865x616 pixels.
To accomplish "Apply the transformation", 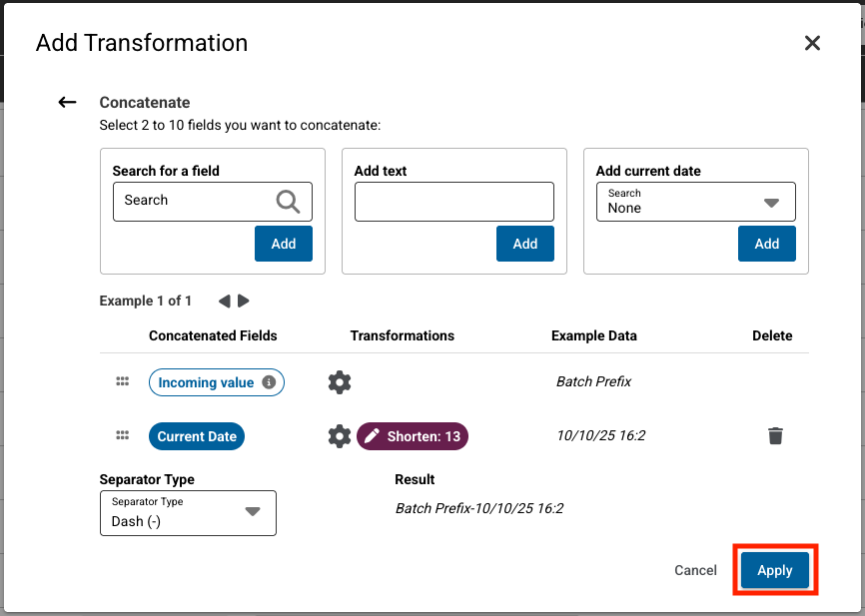I will (774, 570).
